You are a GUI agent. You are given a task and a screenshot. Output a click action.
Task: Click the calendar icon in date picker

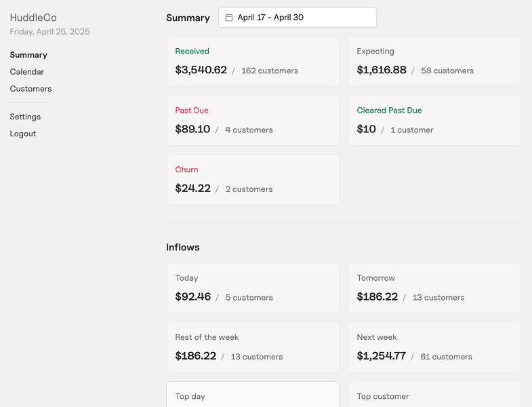click(x=229, y=18)
